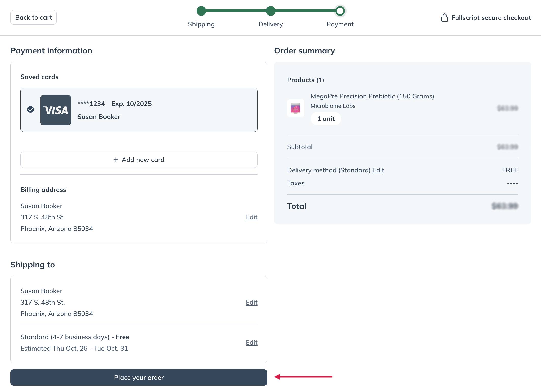Image resolution: width=541 pixels, height=392 pixels.
Task: Click the Exp. 10/2025 expiry text
Action: pyautogui.click(x=131, y=104)
